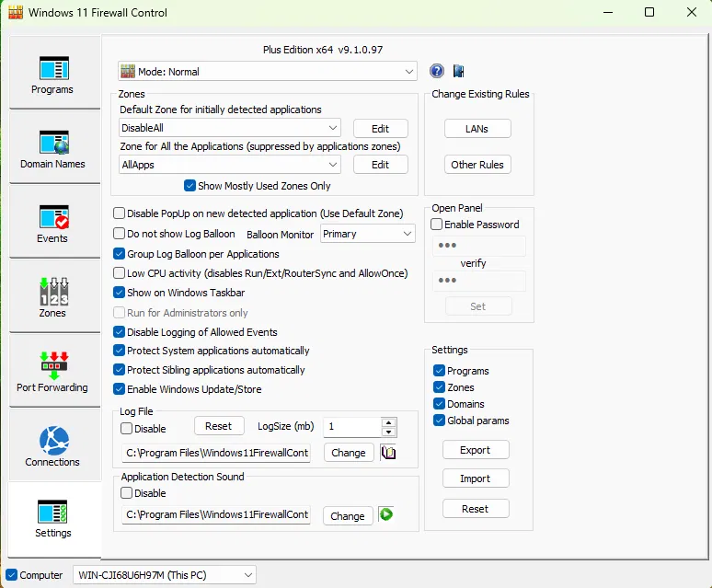Uncheck Disable Logging of Allowed Events

click(x=119, y=332)
